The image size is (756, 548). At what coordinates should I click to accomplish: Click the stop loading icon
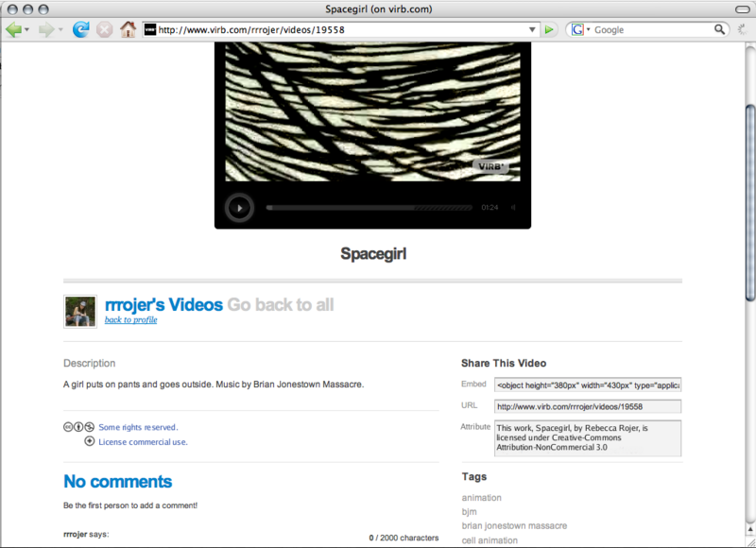coord(104,30)
